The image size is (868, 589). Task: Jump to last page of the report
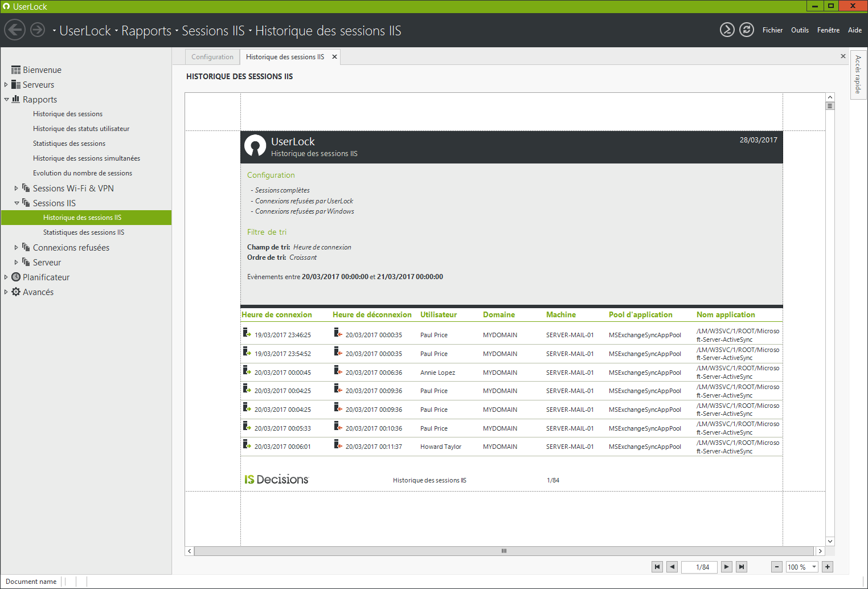pos(741,567)
